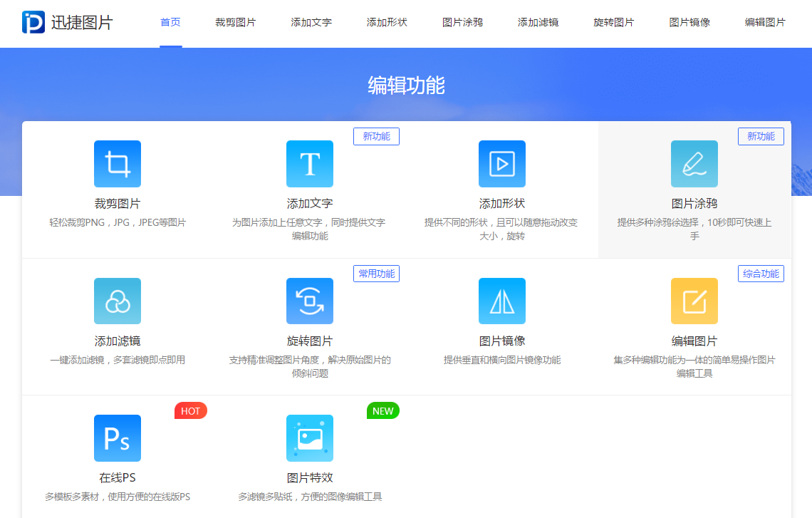The width and height of the screenshot is (812, 518).
Task: Click the 综合功能 badge on 编辑图片 card
Action: [761, 274]
